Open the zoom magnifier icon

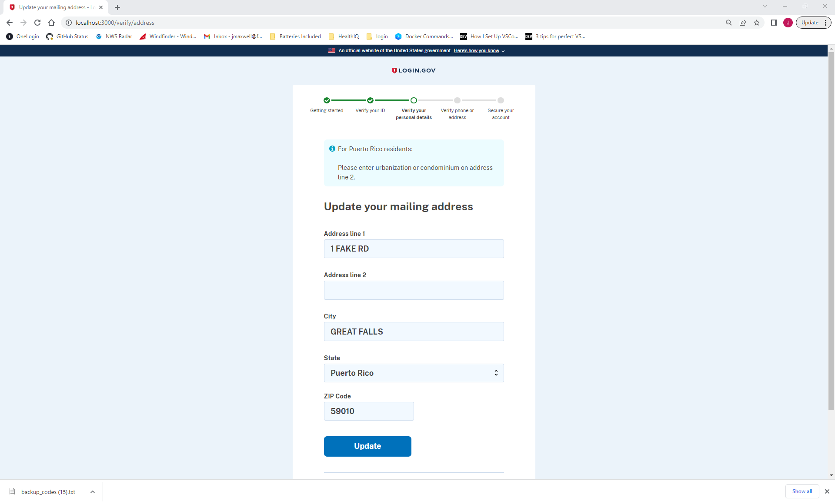729,23
